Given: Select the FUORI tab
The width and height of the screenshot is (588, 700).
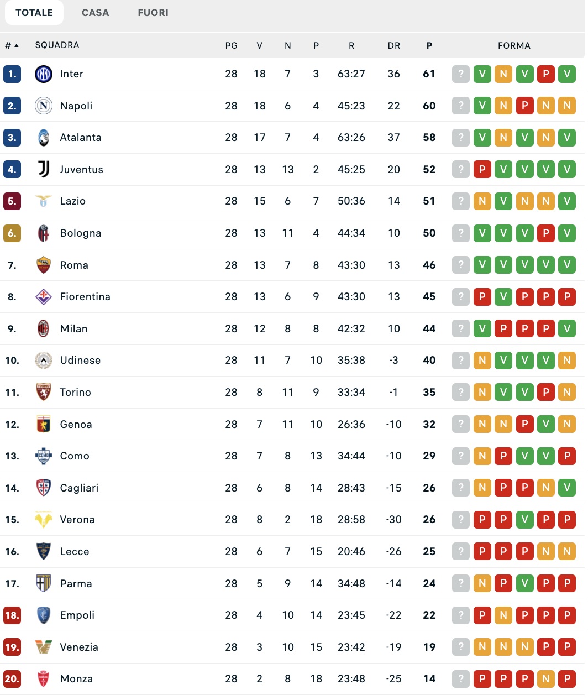Looking at the screenshot, I should [x=153, y=13].
